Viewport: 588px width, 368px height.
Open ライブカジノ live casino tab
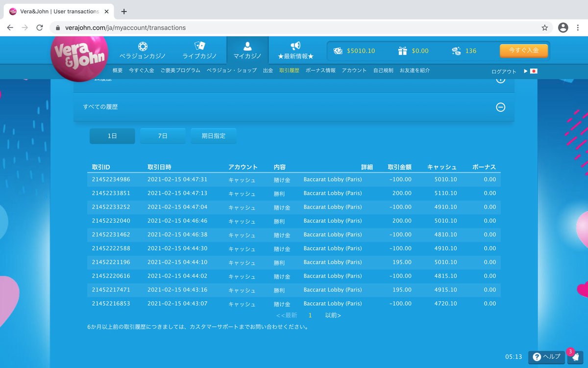199,51
